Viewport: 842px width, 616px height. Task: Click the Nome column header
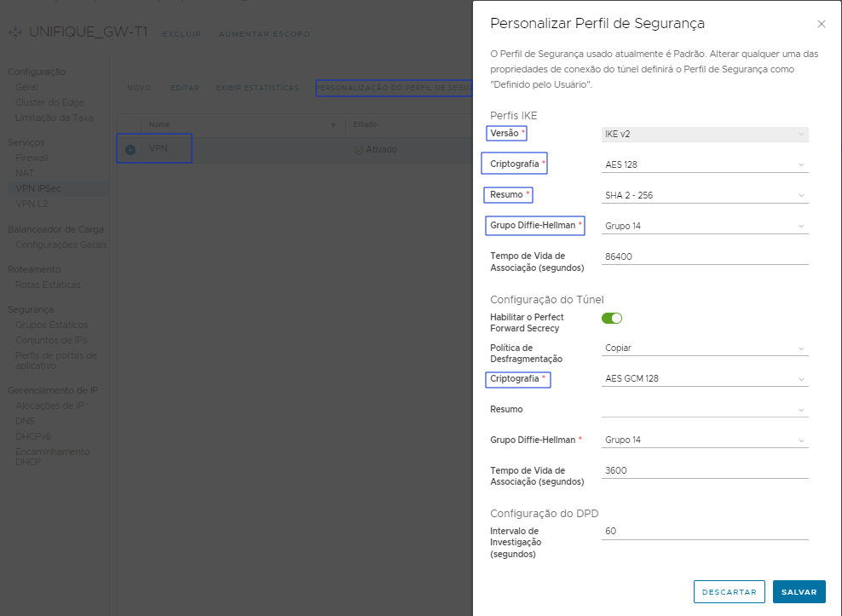pyautogui.click(x=159, y=124)
